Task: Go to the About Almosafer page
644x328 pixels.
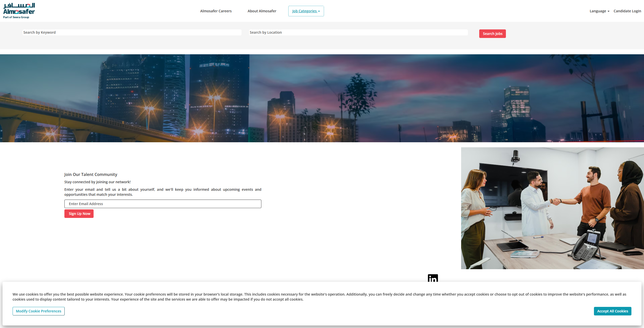Action: coord(262,11)
